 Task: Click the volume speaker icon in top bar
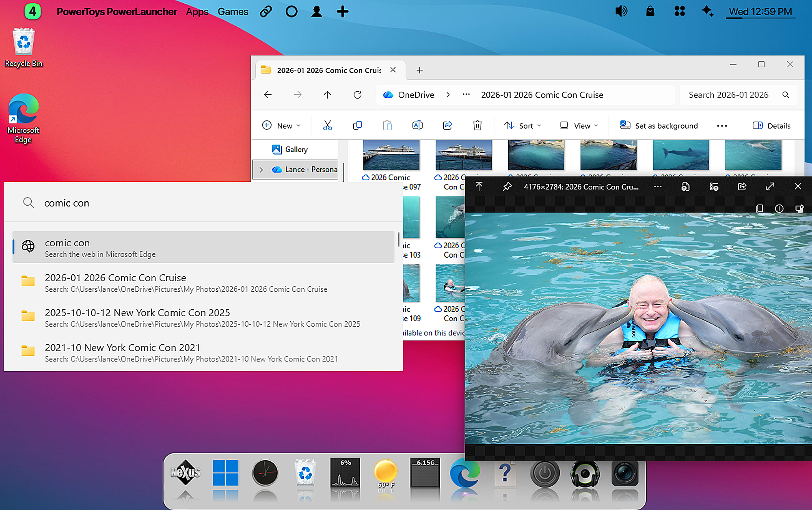[621, 11]
